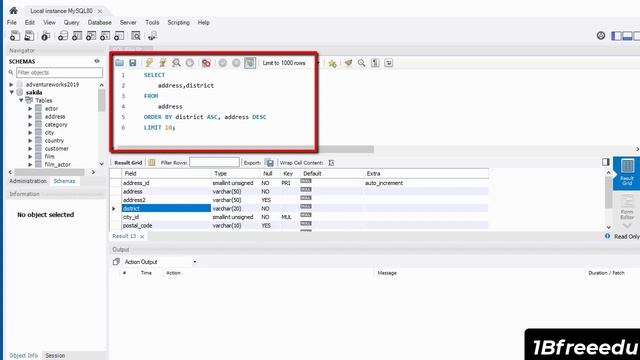Open a script file in query editor

point(119,63)
